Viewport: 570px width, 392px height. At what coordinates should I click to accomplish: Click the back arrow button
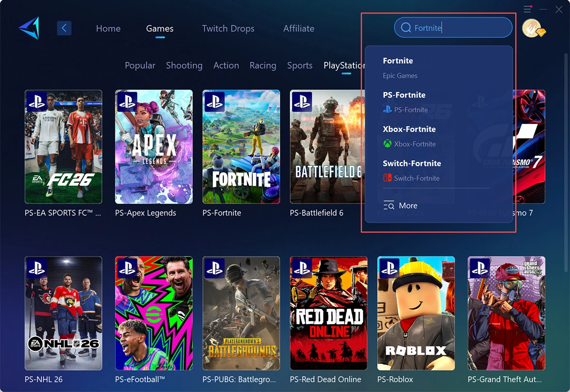(64, 28)
